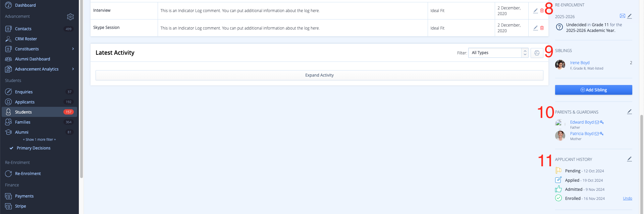Image resolution: width=644 pixels, height=214 pixels.
Task: Expand the Constituents sidebar submenu
Action: point(73,49)
